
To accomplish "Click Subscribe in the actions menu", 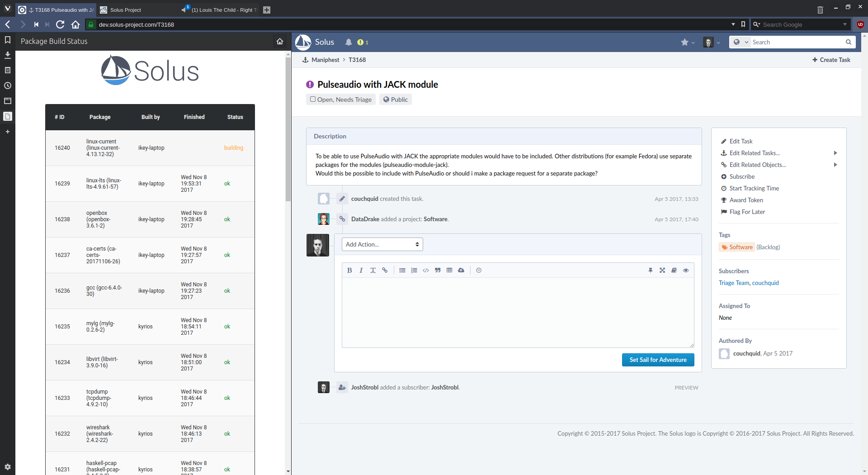I will coord(742,176).
